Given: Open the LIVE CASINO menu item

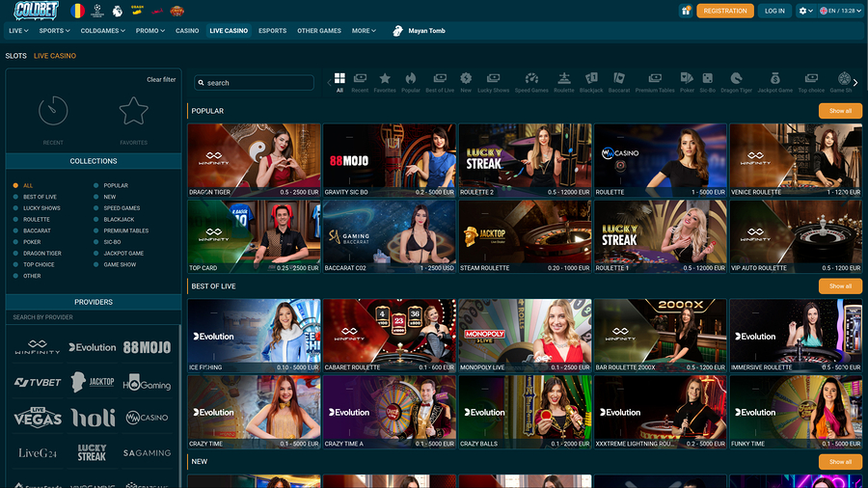Looking at the screenshot, I should pyautogui.click(x=229, y=31).
